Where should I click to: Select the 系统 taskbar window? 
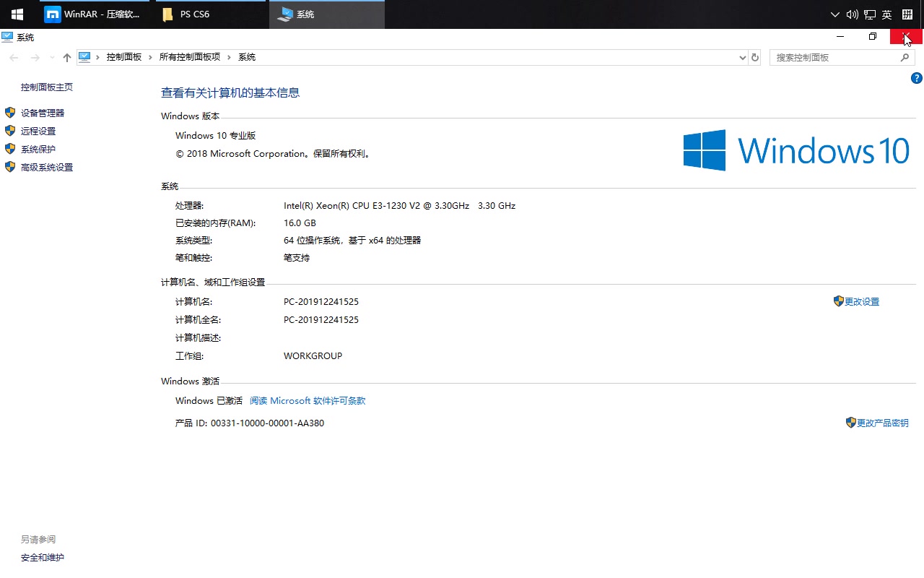tap(326, 14)
